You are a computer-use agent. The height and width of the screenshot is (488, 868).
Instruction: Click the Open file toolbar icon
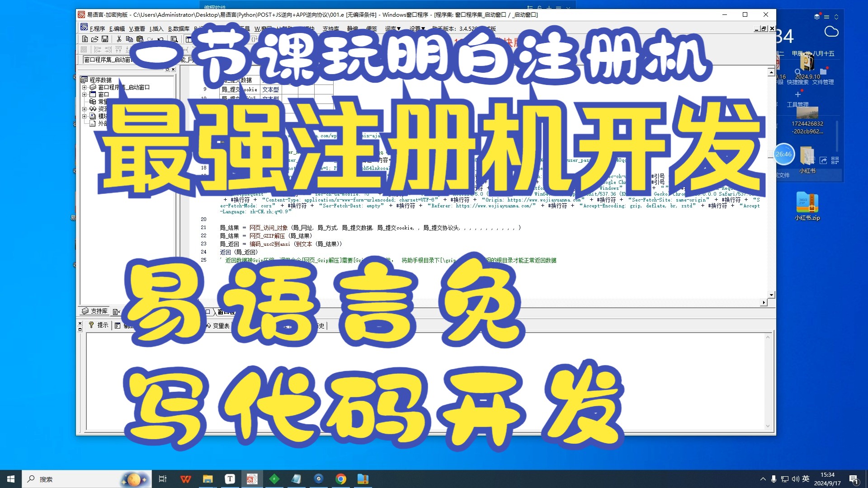[95, 39]
